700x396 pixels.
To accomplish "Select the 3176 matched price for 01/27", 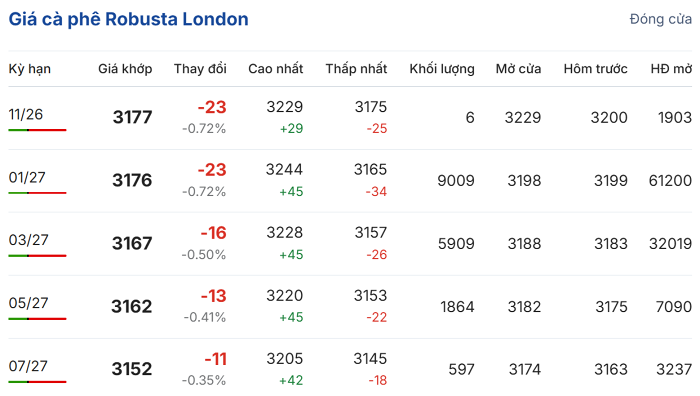I will pyautogui.click(x=132, y=180).
